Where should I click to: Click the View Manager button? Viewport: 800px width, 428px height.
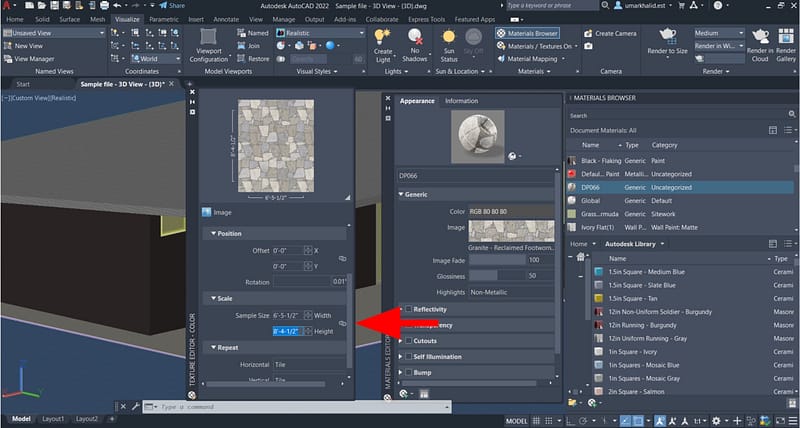pyautogui.click(x=33, y=59)
